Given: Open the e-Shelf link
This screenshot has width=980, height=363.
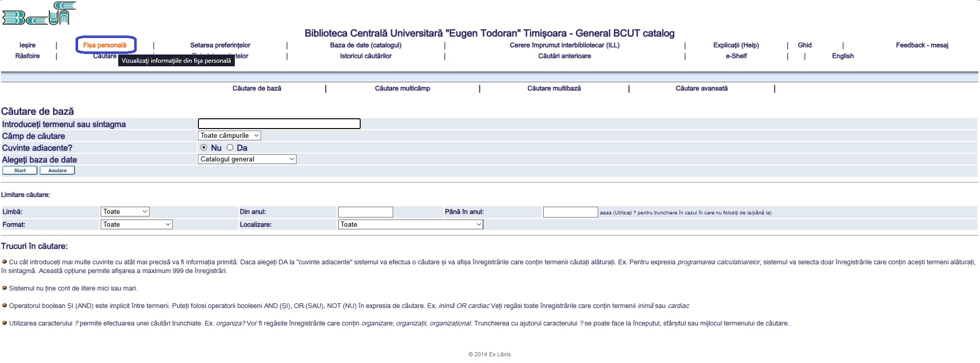Looking at the screenshot, I should pos(736,56).
